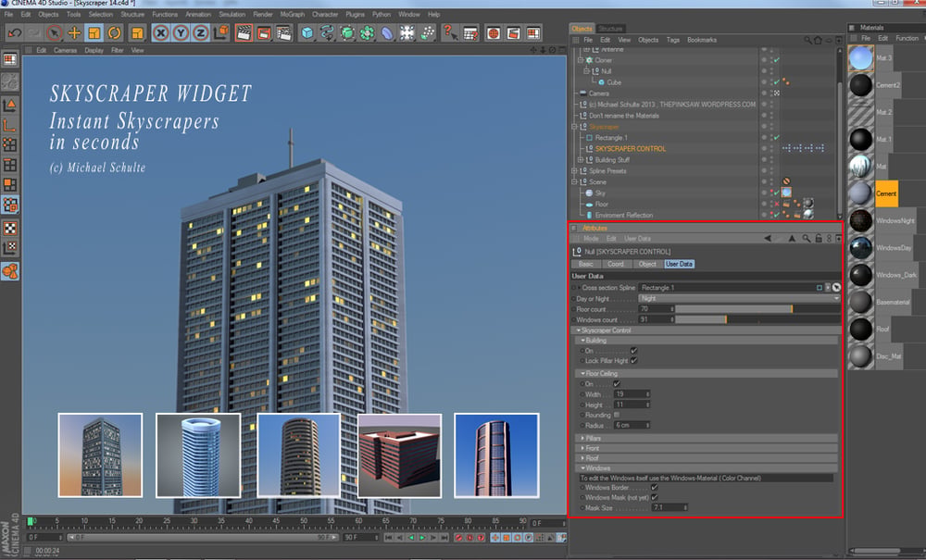Click the up arrow in Attributes toolbar

792,239
